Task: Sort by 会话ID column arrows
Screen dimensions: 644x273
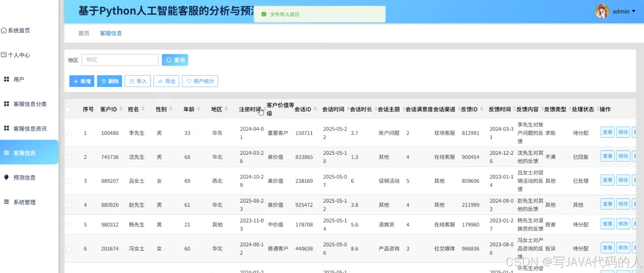Action: pos(316,109)
